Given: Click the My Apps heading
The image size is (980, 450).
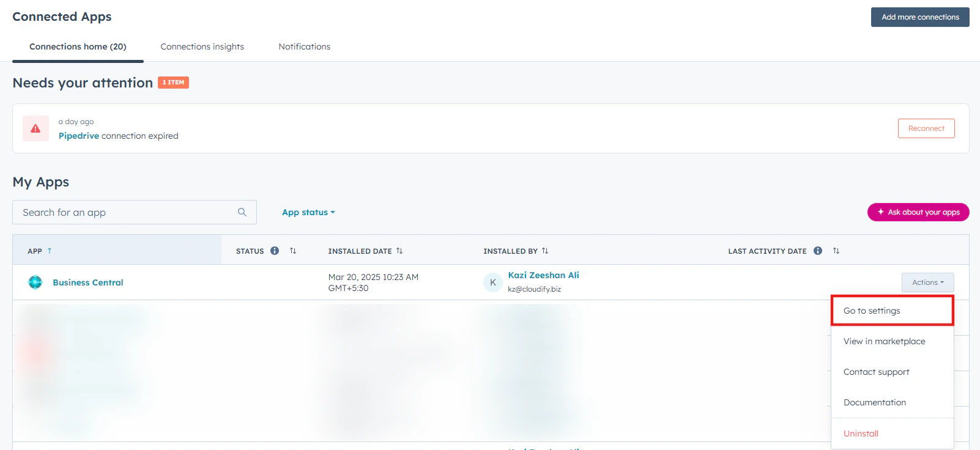Looking at the screenshot, I should click(41, 182).
